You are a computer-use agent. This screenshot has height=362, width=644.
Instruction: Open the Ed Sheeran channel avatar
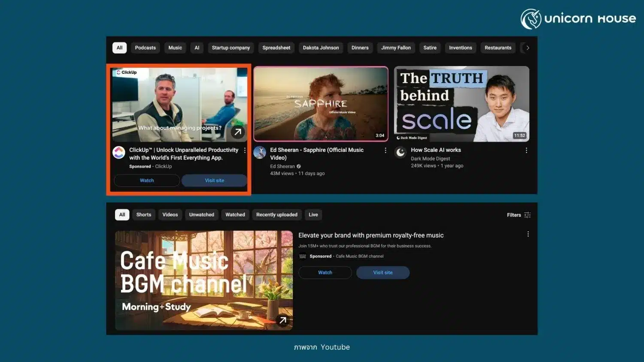pyautogui.click(x=260, y=152)
